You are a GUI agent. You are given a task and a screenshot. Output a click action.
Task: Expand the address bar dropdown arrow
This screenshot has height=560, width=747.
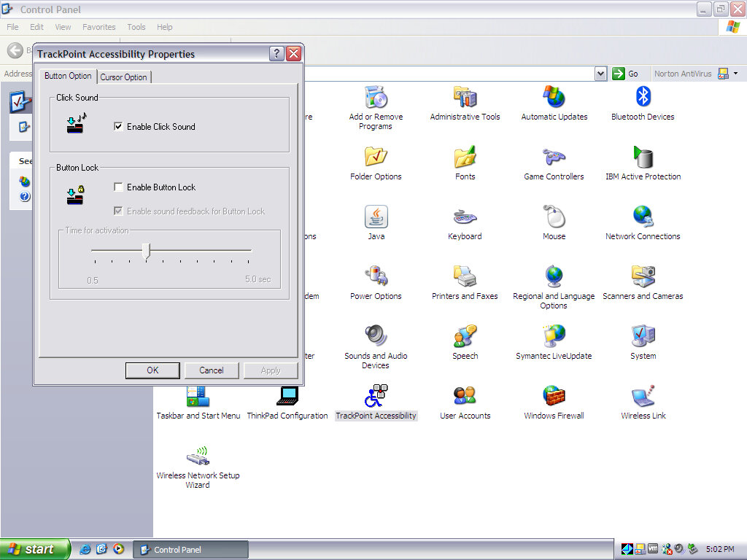(x=600, y=74)
